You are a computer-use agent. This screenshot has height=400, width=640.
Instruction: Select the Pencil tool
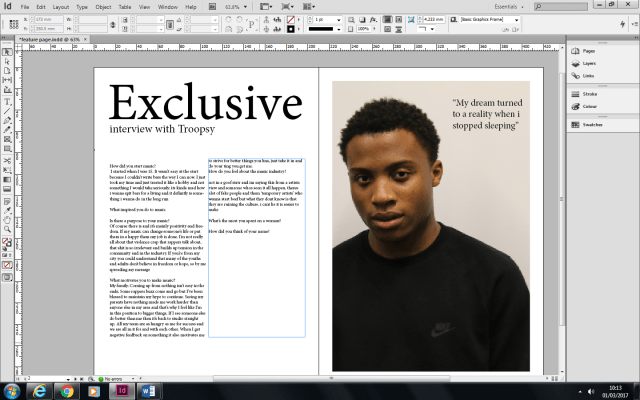(x=7, y=130)
